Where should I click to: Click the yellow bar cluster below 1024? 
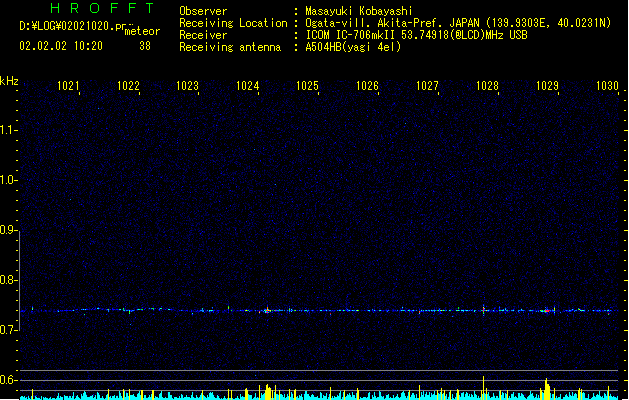click(268, 392)
